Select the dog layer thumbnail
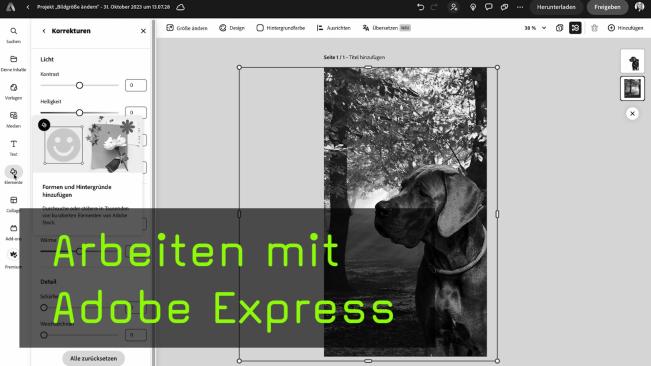This screenshot has width=651, height=366. [x=632, y=61]
